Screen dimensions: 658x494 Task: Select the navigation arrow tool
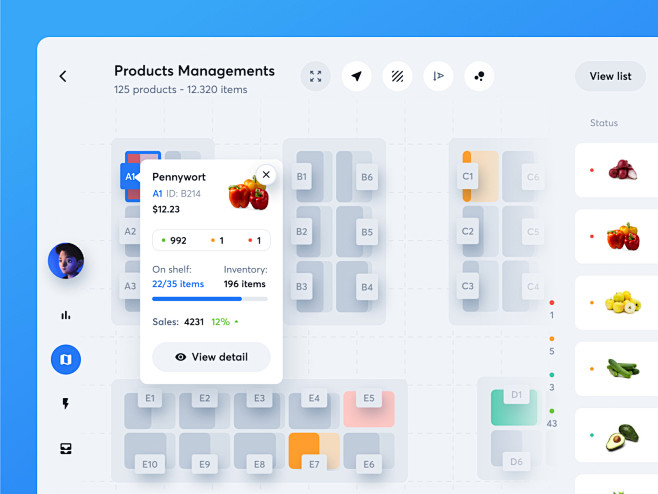tap(356, 76)
